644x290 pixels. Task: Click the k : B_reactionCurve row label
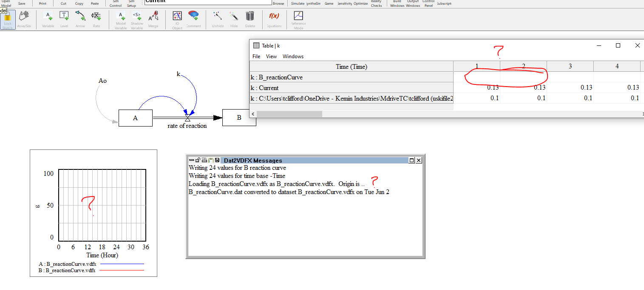(x=351, y=77)
